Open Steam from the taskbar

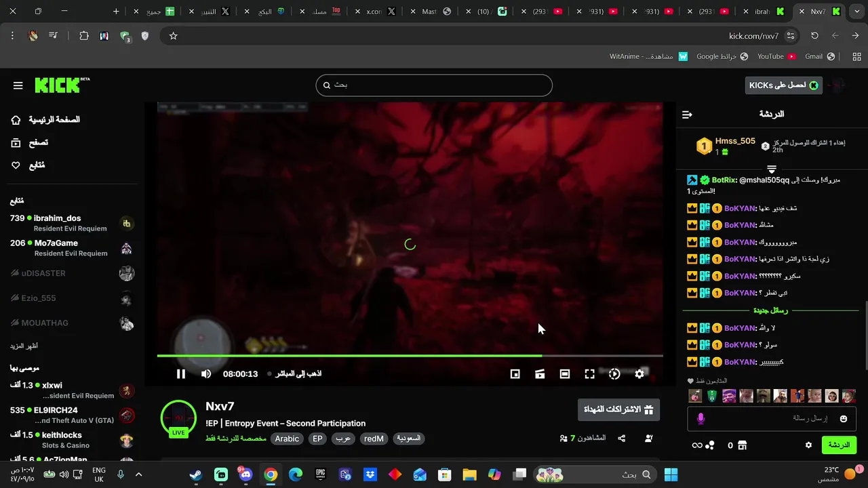[196, 474]
